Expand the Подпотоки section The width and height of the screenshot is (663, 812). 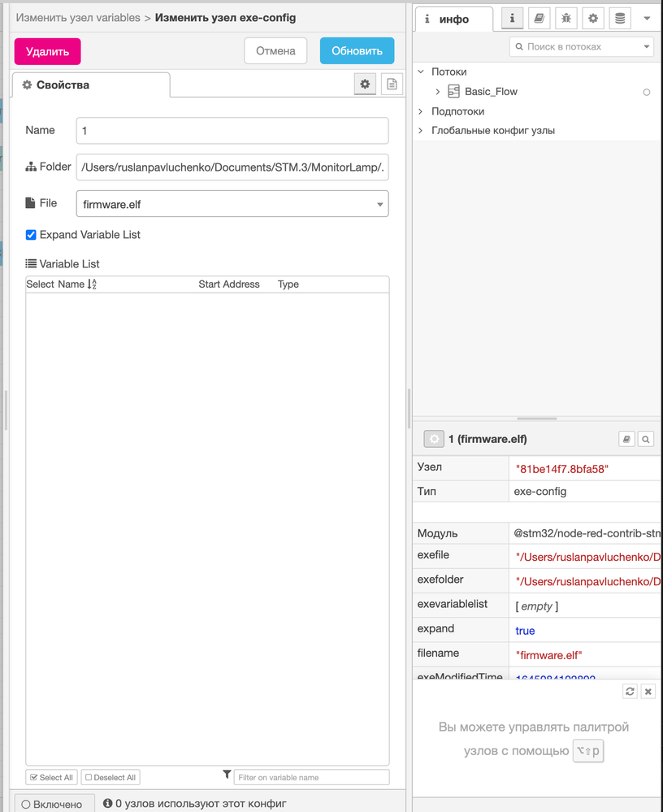click(421, 111)
